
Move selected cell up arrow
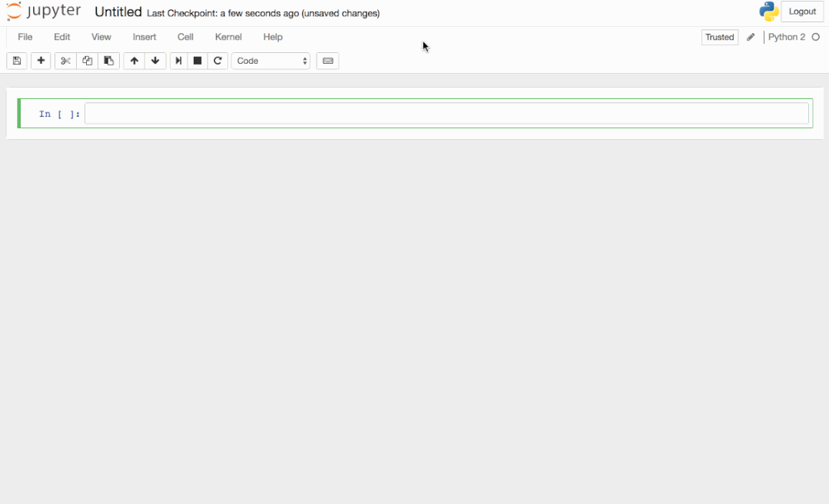pyautogui.click(x=134, y=61)
